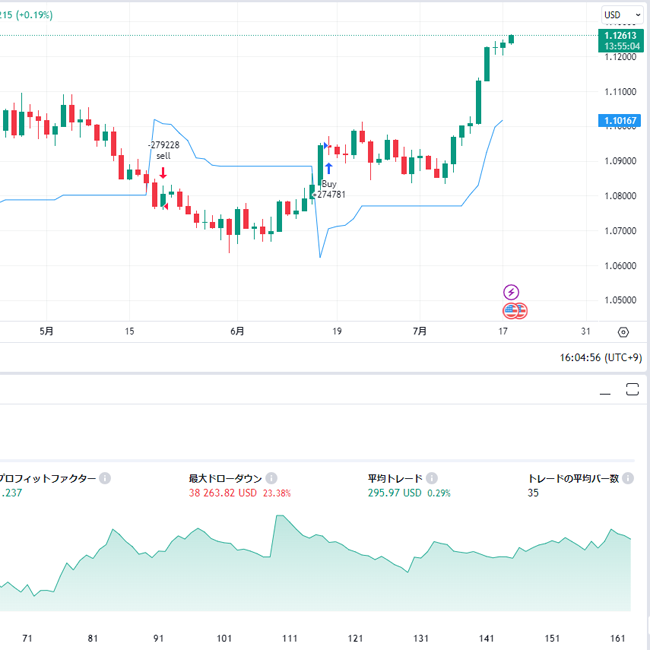
Task: Click the 7月 date axis label
Action: click(x=420, y=331)
